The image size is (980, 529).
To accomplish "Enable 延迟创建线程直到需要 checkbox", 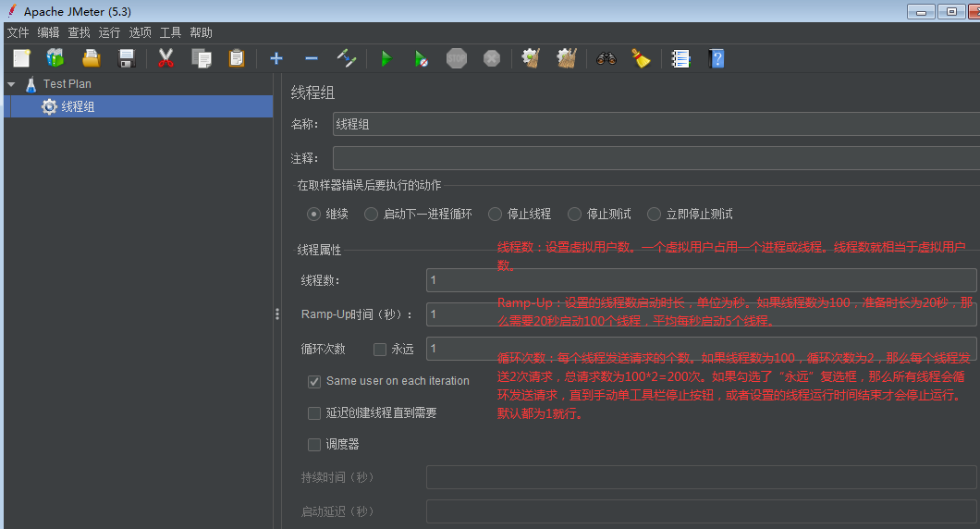I will (314, 413).
